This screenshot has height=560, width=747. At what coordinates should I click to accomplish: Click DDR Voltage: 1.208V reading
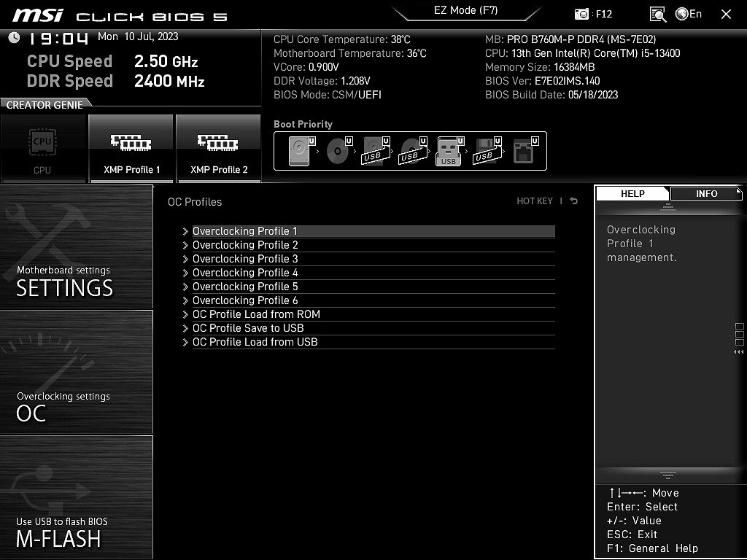(x=322, y=81)
